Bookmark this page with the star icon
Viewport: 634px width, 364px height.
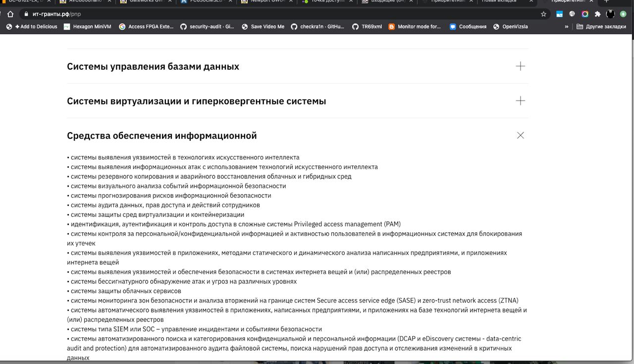[x=543, y=14]
